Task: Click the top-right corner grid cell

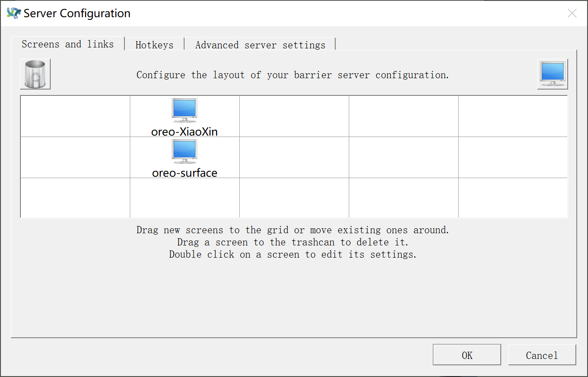Action: coord(512,116)
